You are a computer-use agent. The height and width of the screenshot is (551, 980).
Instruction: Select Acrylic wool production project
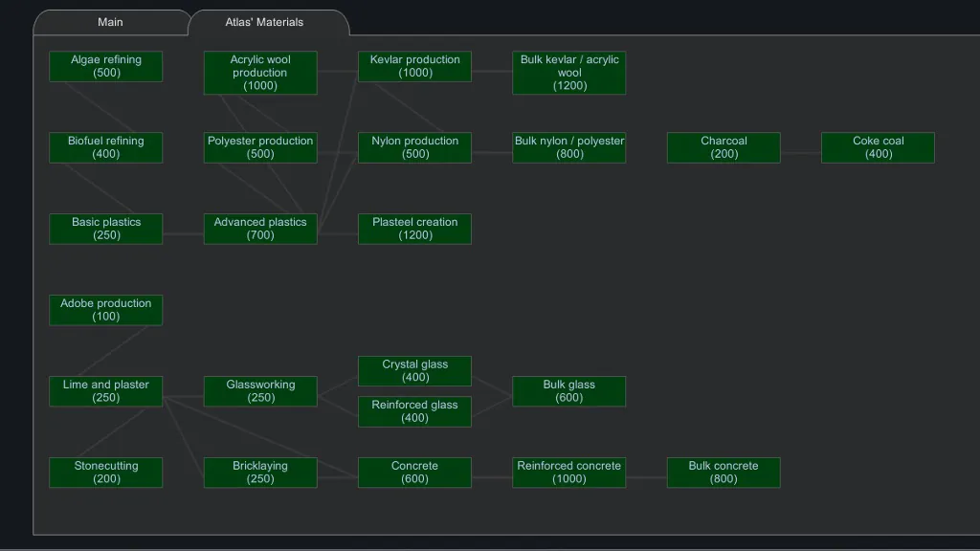pos(260,73)
